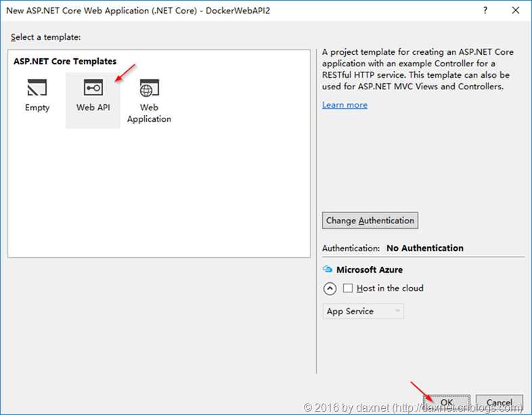This screenshot has width=532, height=415.
Task: Click the No Authentication status text
Action: click(x=425, y=248)
